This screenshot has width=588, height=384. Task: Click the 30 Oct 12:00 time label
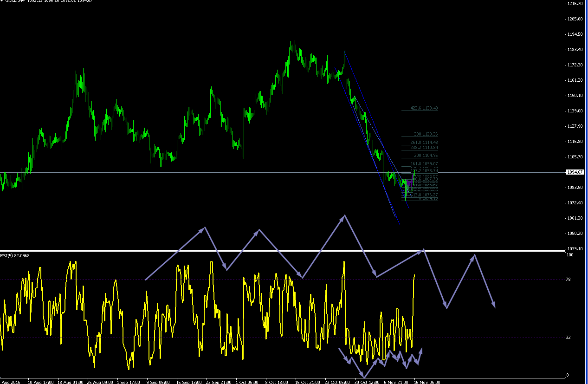tap(368, 382)
